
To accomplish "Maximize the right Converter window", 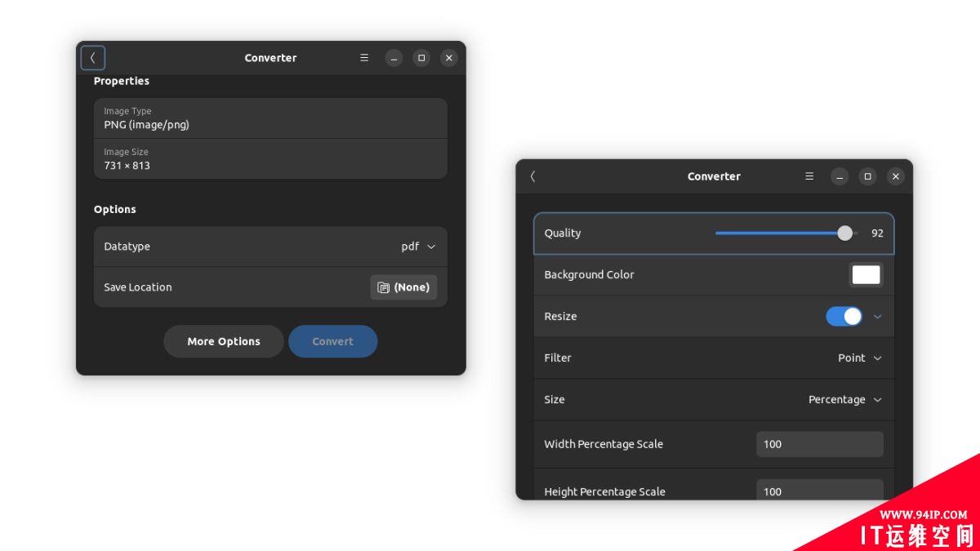I will (x=868, y=176).
